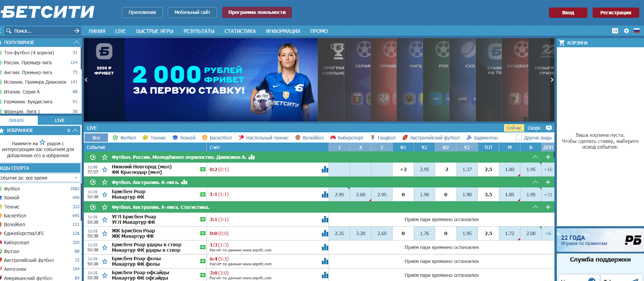Click the Russian flag language icon
The height and width of the screenshot is (281, 644).
point(637,31)
